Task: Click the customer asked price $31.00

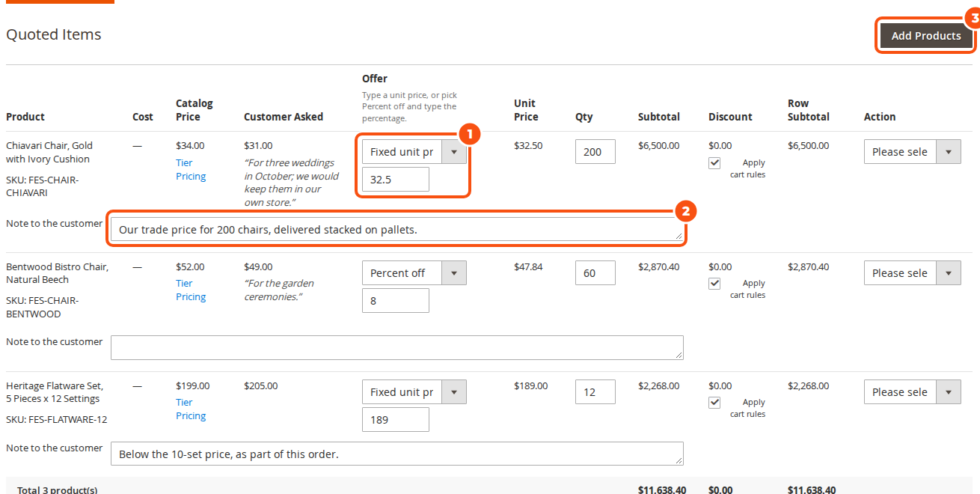Action: pos(258,146)
